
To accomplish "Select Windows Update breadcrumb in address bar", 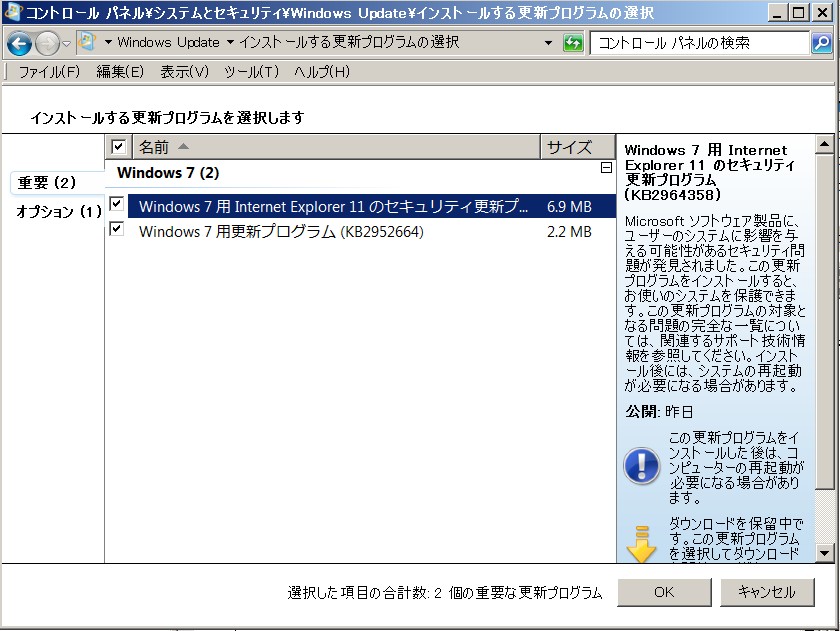I will point(168,42).
